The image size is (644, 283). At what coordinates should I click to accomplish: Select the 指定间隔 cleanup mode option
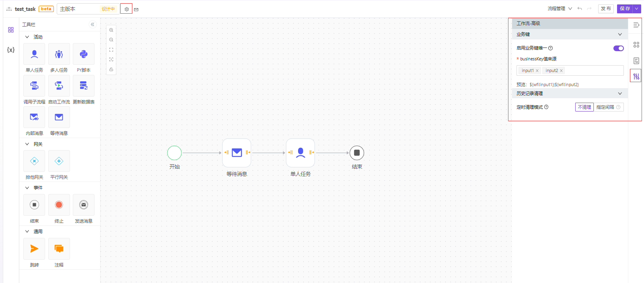[605, 107]
